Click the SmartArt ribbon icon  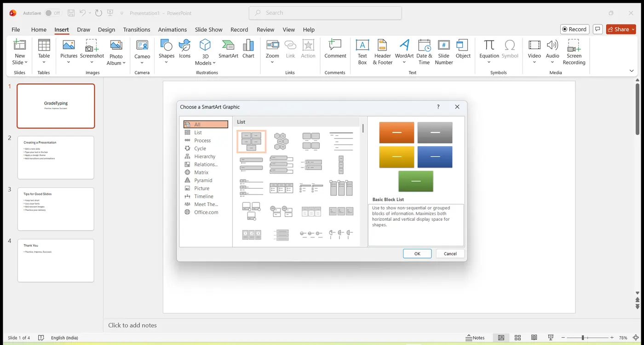[x=228, y=45]
